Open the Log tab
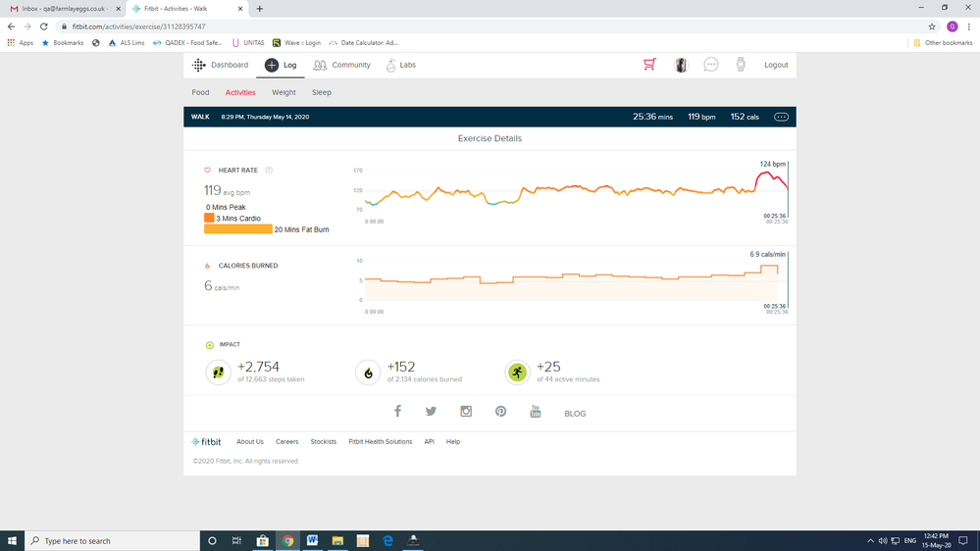The height and width of the screenshot is (551, 980). coord(281,65)
